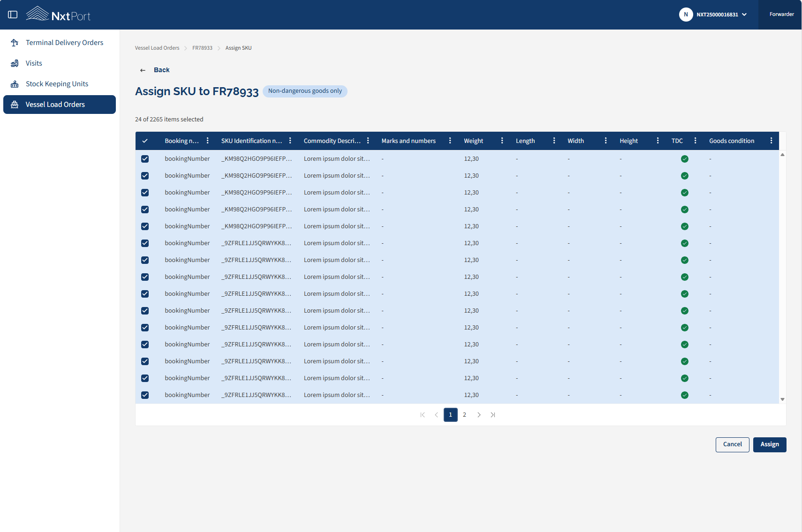Screen dimensions: 802x532
Task: Click table scrollbar up arrow
Action: (782, 155)
